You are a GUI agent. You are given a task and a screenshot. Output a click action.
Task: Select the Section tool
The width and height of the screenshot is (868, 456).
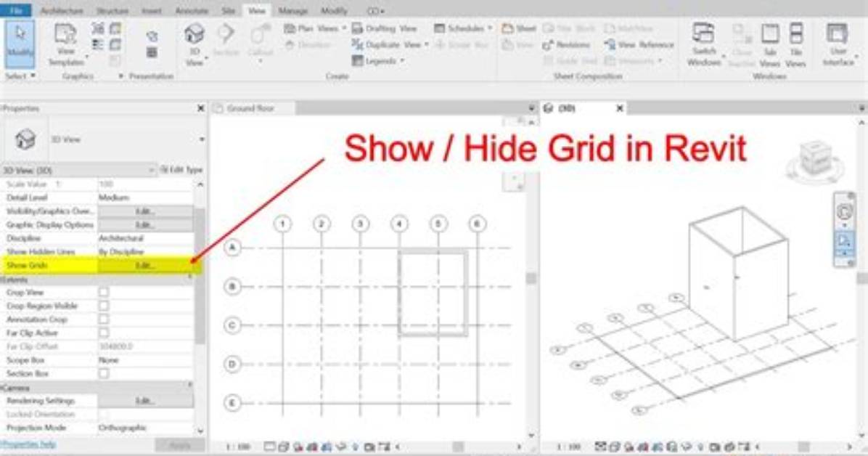point(226,41)
